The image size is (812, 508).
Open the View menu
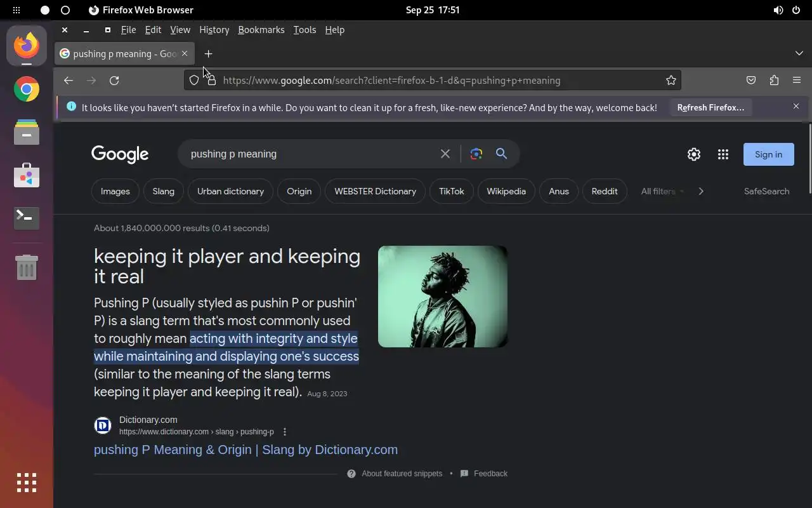point(180,30)
